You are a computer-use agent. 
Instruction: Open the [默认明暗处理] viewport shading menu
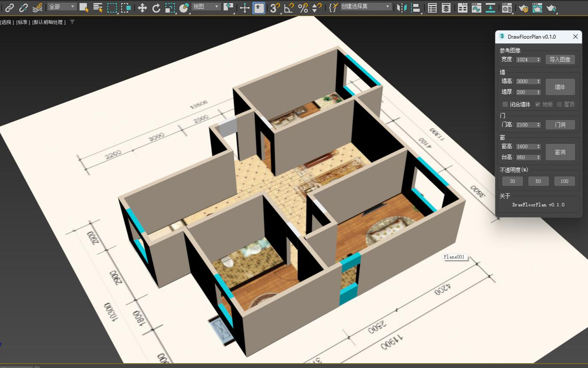pyautogui.click(x=49, y=22)
